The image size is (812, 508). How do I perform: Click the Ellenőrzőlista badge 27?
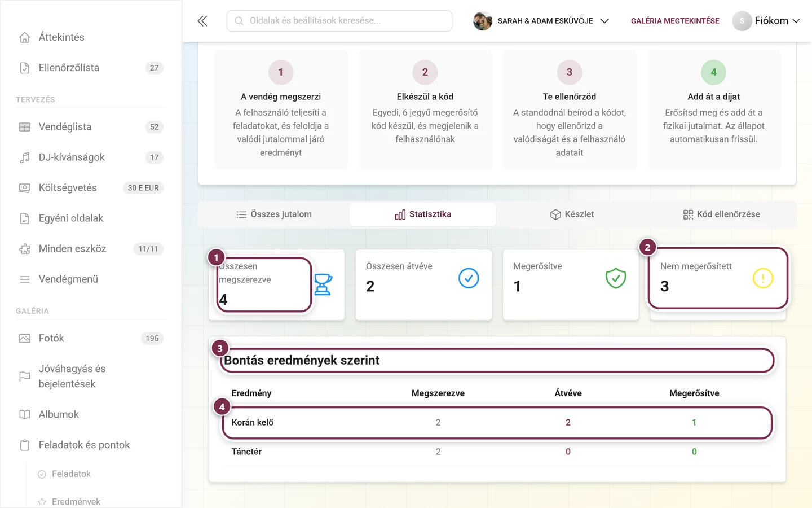tap(155, 68)
